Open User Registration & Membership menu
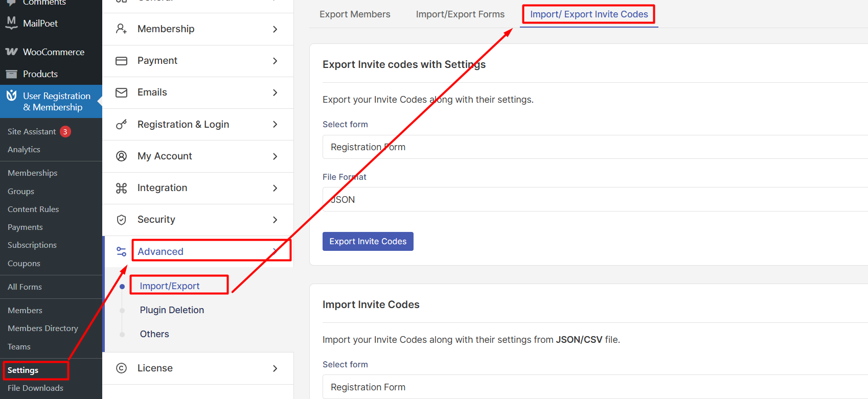 (x=51, y=101)
